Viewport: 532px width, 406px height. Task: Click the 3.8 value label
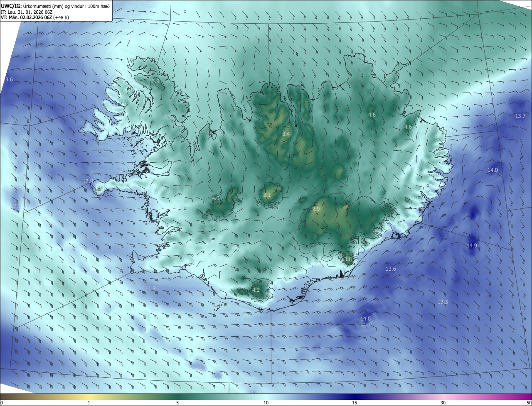(x=348, y=259)
